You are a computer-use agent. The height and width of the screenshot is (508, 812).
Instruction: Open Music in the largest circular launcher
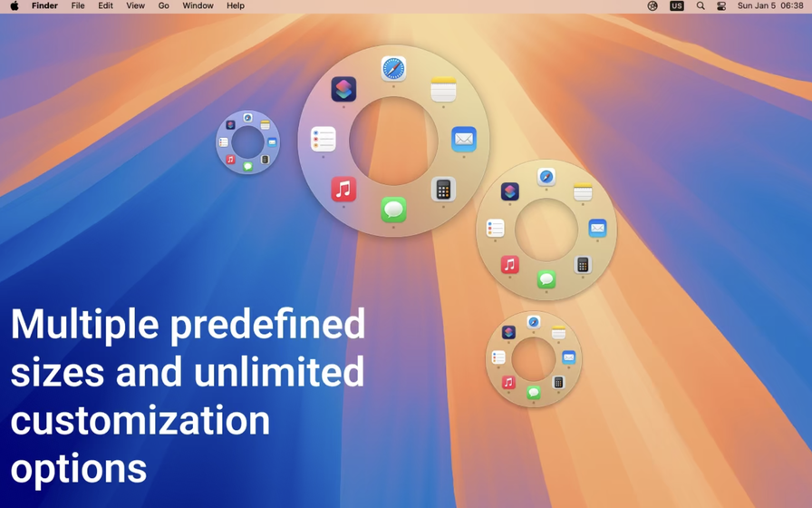coord(343,189)
